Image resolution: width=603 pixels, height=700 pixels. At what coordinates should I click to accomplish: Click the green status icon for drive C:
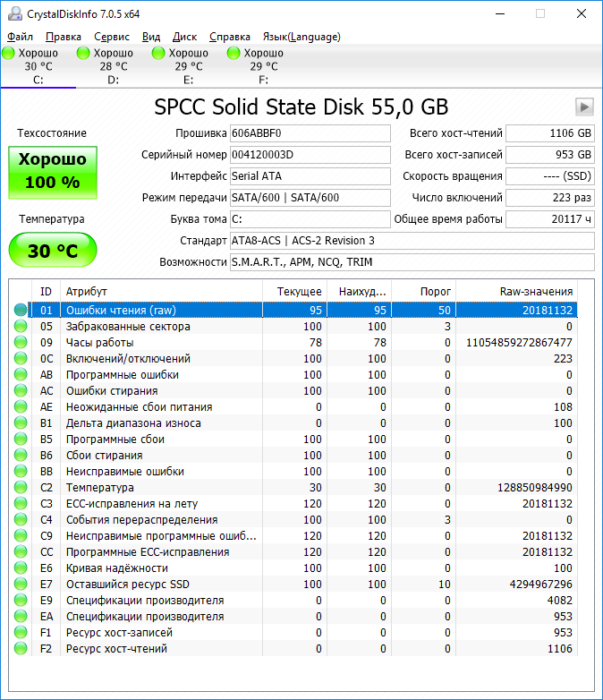pos(9,53)
